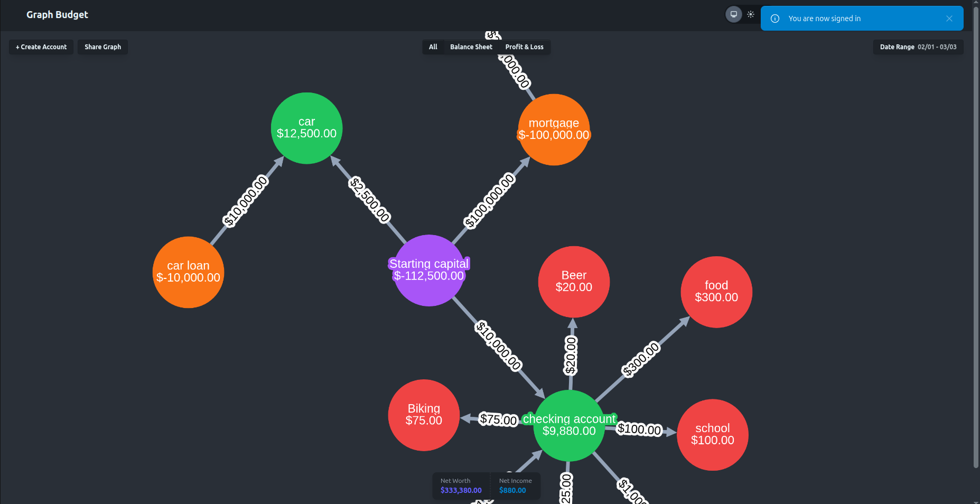Click the Net Worth value in the stats panel
Viewport: 980px width, 504px height.
point(460,490)
